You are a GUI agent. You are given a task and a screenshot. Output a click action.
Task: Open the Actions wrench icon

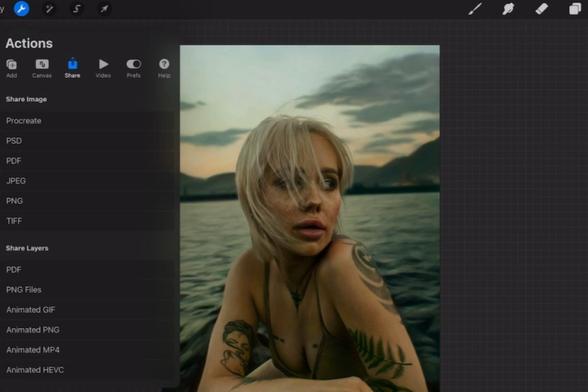pos(21,8)
